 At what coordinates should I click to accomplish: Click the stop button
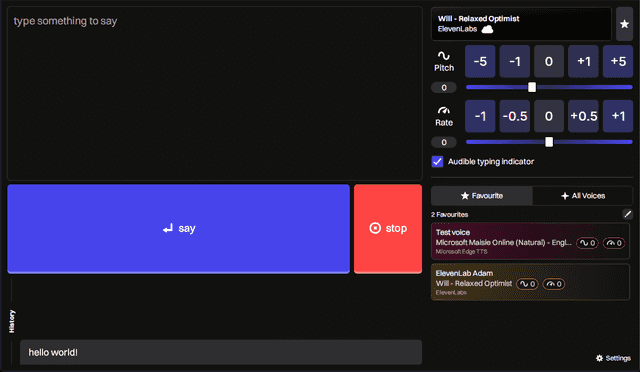(388, 229)
